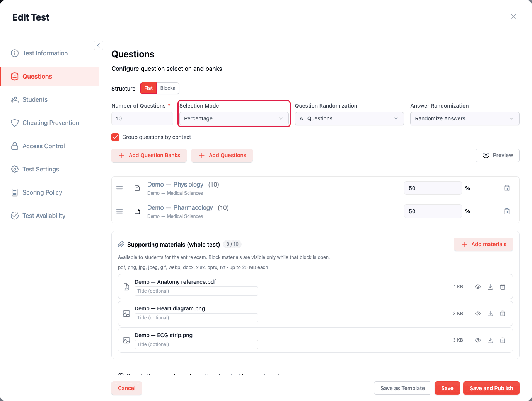
Task: Download Heart diagram.png file
Action: click(x=490, y=314)
